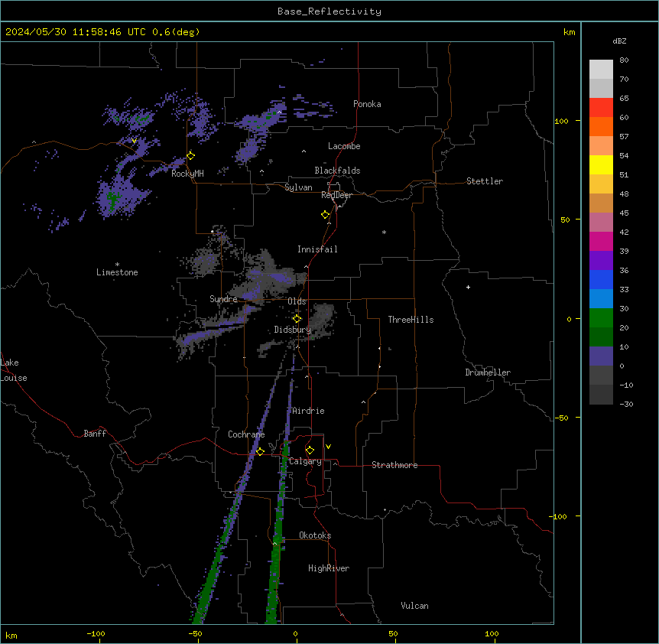
Task: Click the yellow diamond marker above Calgary label
Action: pos(310,450)
